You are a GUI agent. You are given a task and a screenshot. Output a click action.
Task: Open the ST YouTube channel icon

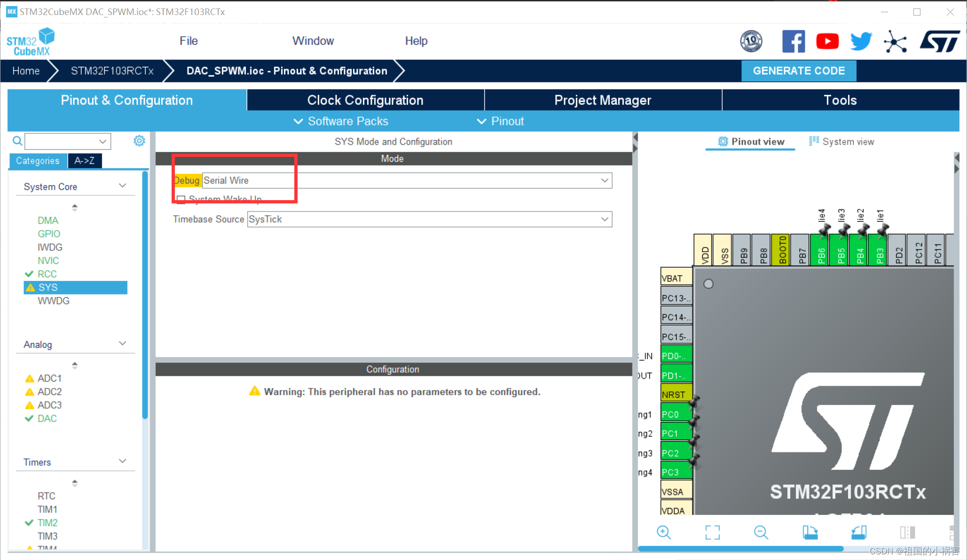click(827, 41)
